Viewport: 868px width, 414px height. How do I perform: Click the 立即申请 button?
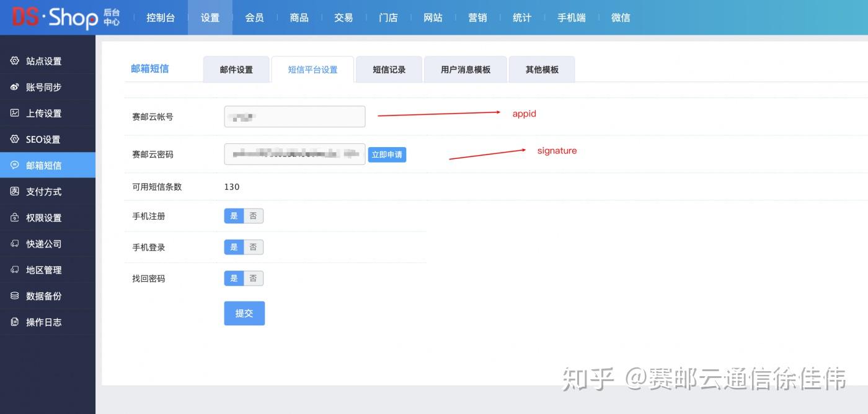point(387,155)
